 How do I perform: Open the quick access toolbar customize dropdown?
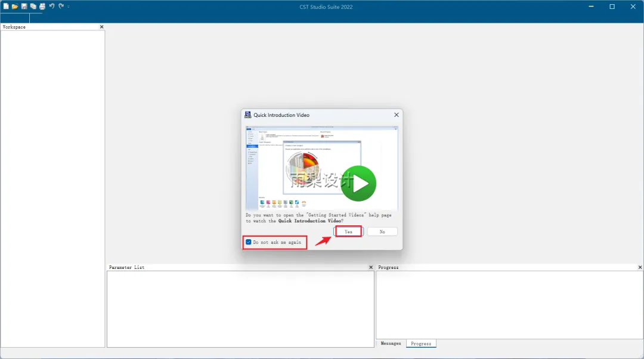pyautogui.click(x=68, y=6)
